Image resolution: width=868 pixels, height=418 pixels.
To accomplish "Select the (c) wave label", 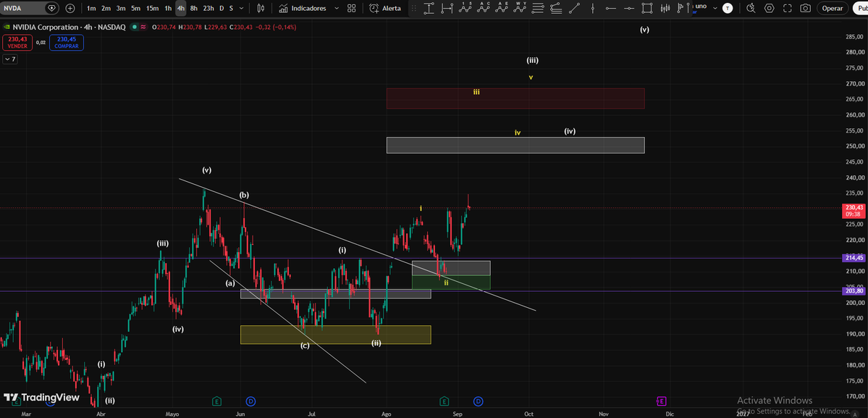I will coord(305,346).
